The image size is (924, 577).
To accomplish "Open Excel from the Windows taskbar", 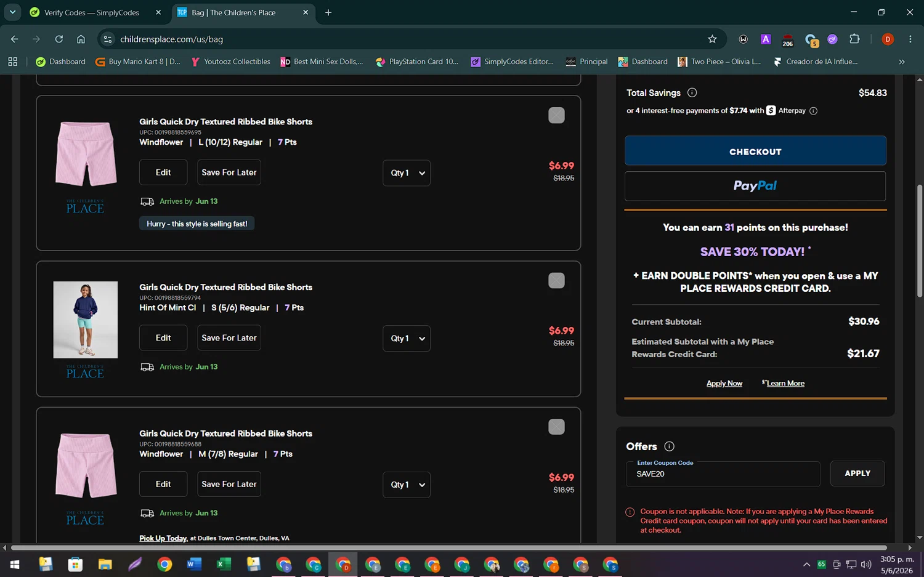I will 224,564.
